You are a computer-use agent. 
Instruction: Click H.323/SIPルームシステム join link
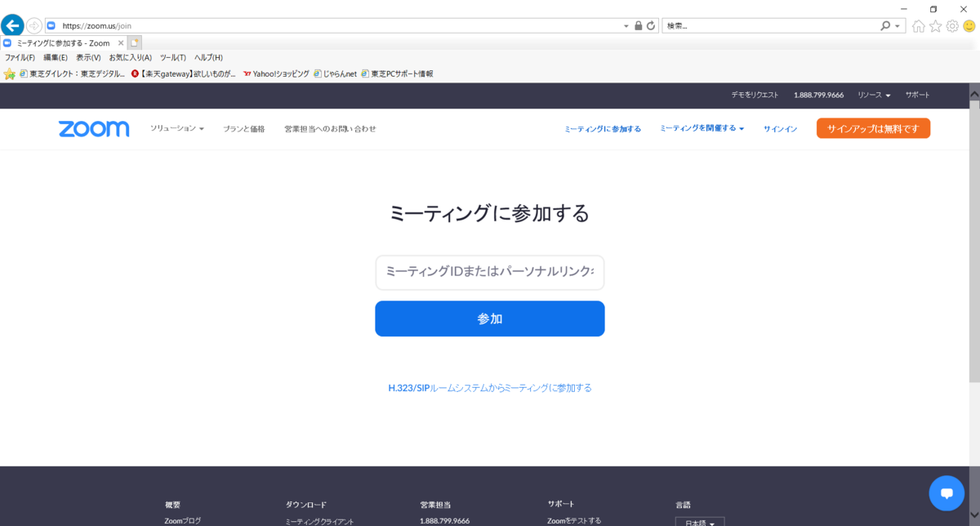click(490, 388)
